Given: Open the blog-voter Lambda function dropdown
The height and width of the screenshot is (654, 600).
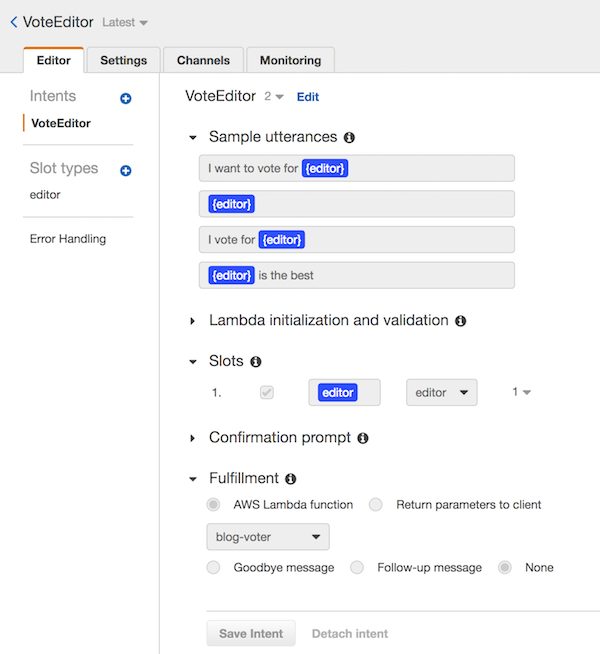Looking at the screenshot, I should click(x=268, y=537).
